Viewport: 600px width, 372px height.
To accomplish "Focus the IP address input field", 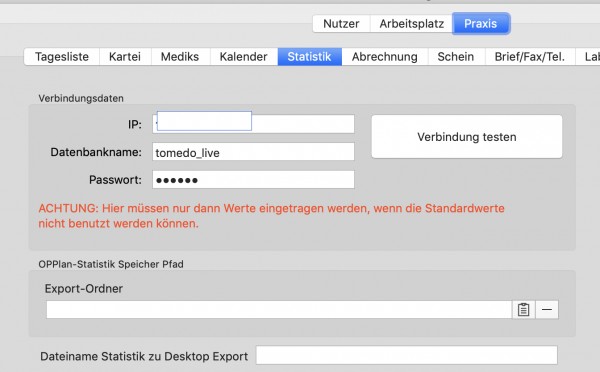I will point(253,124).
